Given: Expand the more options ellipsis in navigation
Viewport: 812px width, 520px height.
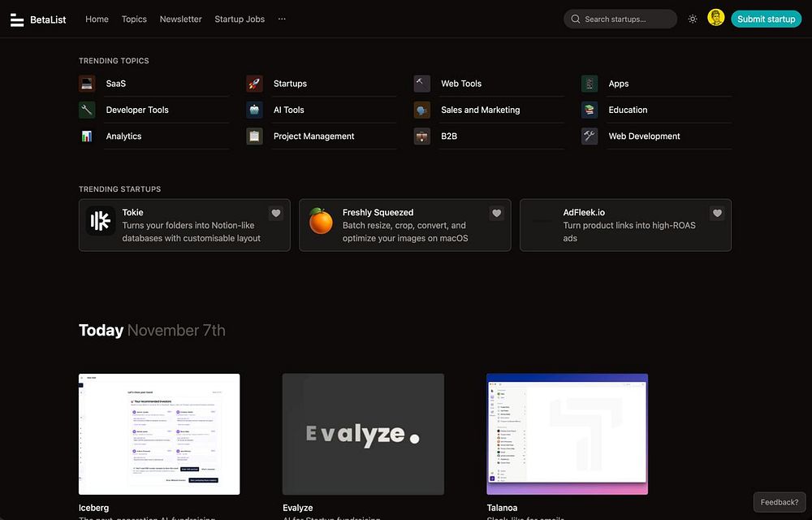Looking at the screenshot, I should [282, 19].
